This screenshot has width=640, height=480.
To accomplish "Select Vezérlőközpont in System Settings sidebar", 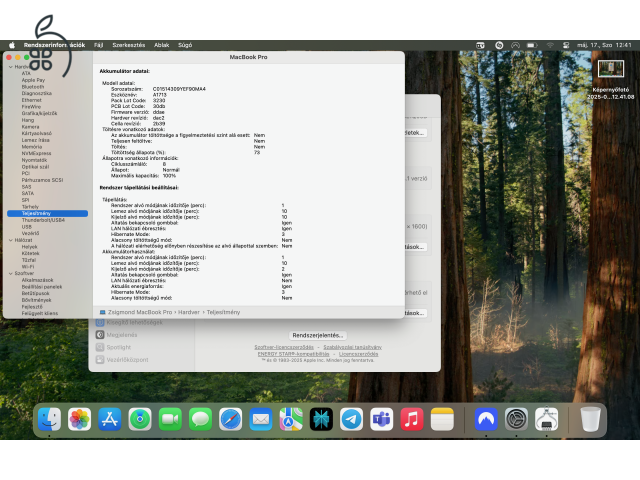I will [122, 360].
